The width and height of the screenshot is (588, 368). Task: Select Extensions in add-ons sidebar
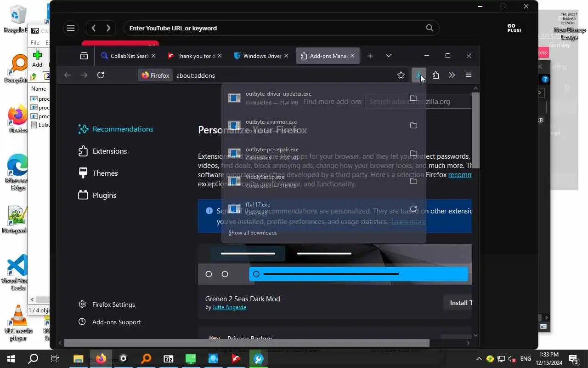point(102,151)
